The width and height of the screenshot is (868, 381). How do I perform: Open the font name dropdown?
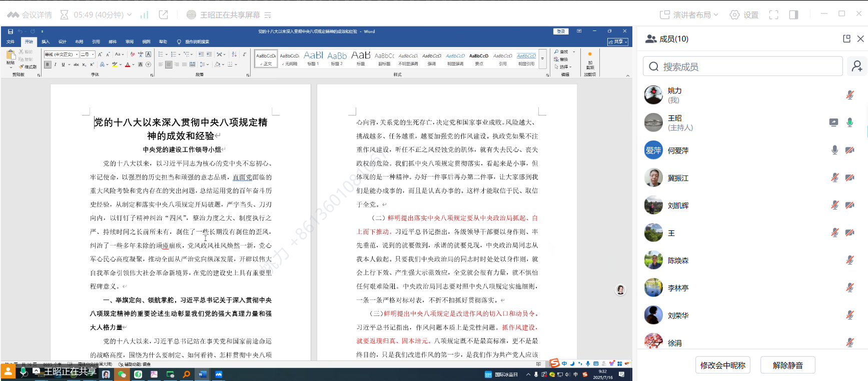tap(77, 54)
